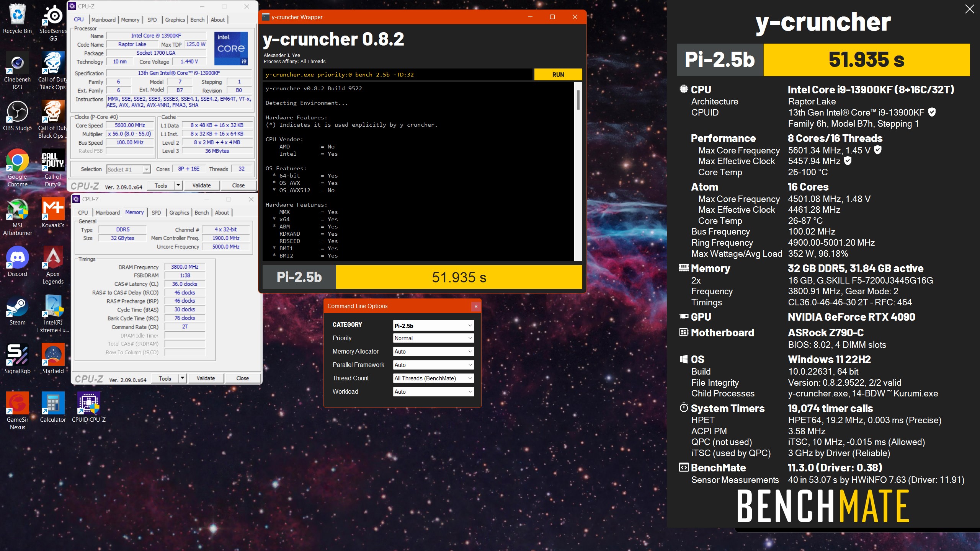Click Close button in upper CPU-Z window
Image resolution: width=980 pixels, height=551 pixels.
(x=238, y=186)
